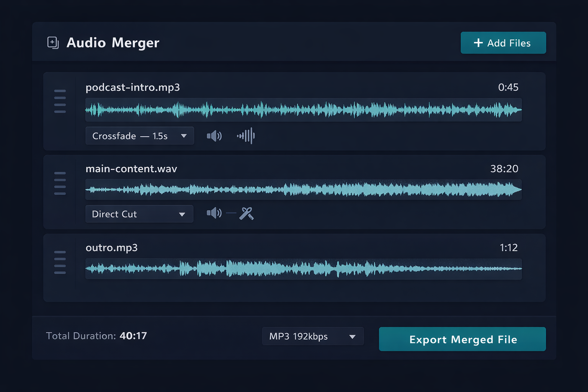Click the 38:20 duration label on main-content.wav
Image resolution: width=588 pixels, height=392 pixels.
504,168
